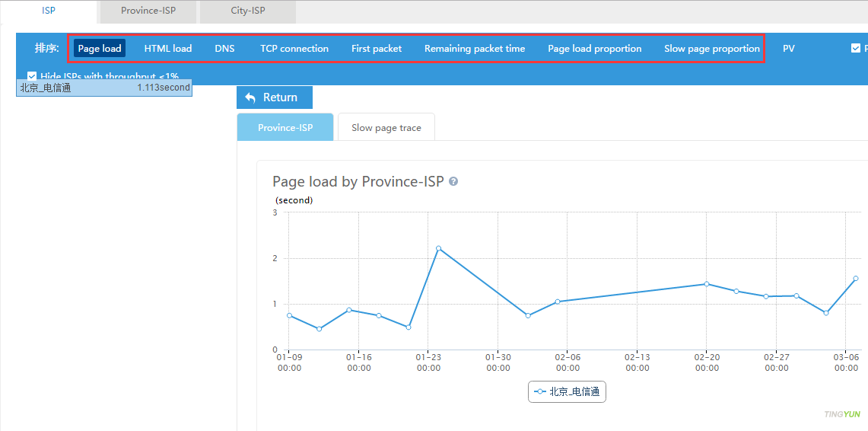This screenshot has height=431, width=868.
Task: Select the ISP tab
Action: pyautogui.click(x=49, y=11)
